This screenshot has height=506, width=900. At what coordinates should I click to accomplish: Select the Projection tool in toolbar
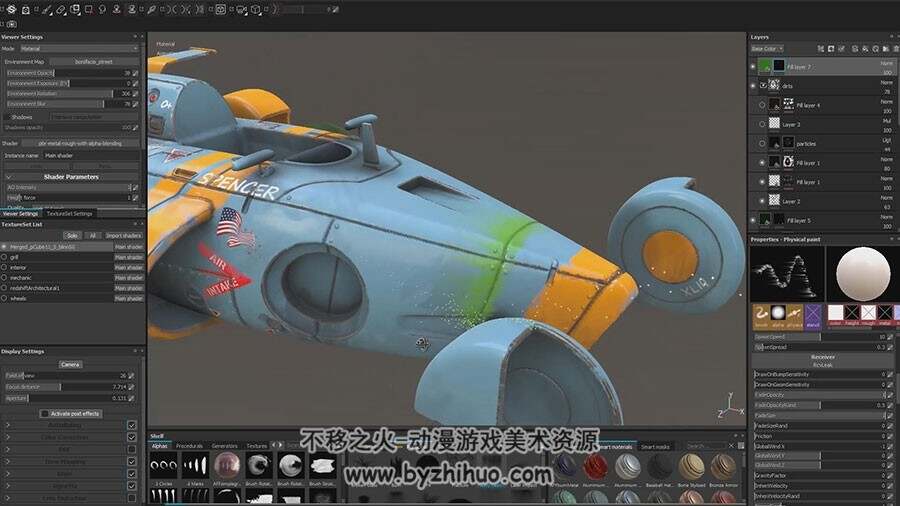pyautogui.click(x=75, y=9)
